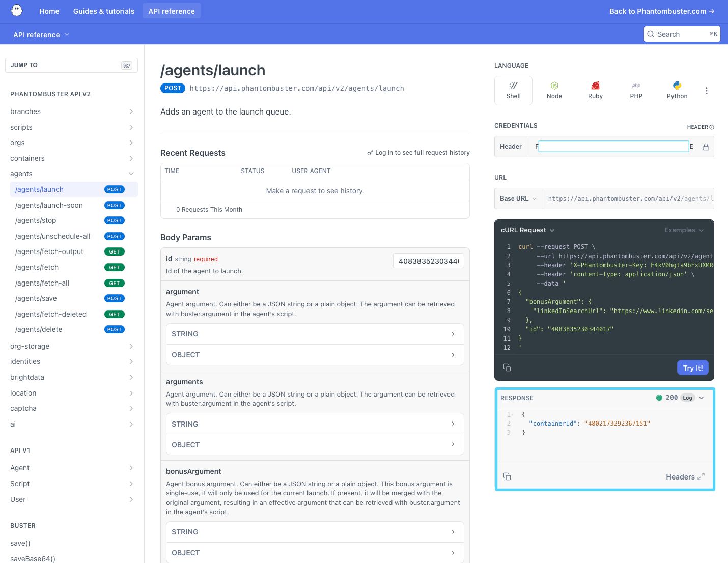
Task: Copy the cURL request code
Action: pyautogui.click(x=507, y=368)
